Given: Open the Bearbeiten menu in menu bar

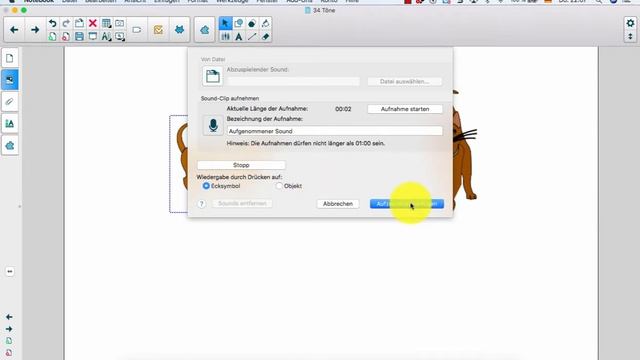Looking at the screenshot, I should pos(101,1).
